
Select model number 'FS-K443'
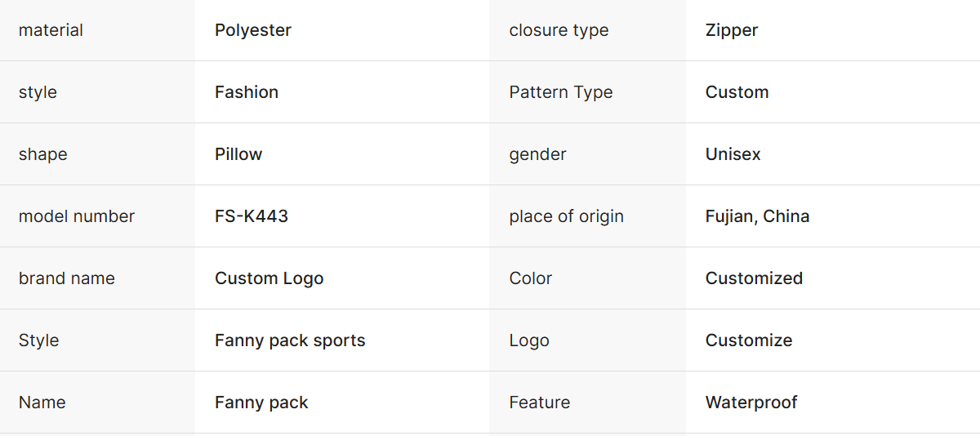252,216
